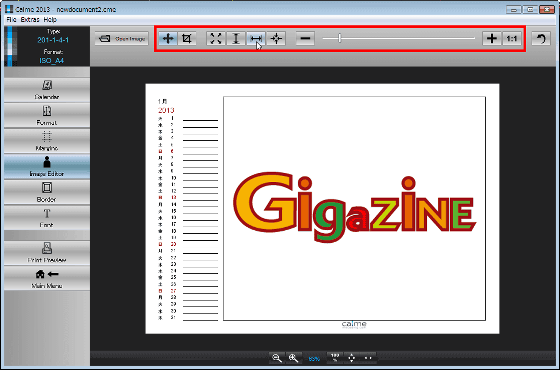
Task: Open the Extras menu
Action: (x=30, y=20)
